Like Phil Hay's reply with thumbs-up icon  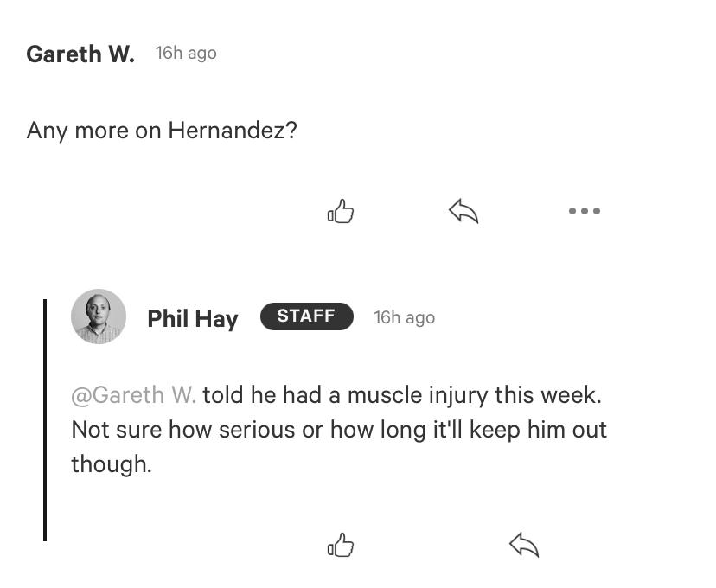click(341, 545)
